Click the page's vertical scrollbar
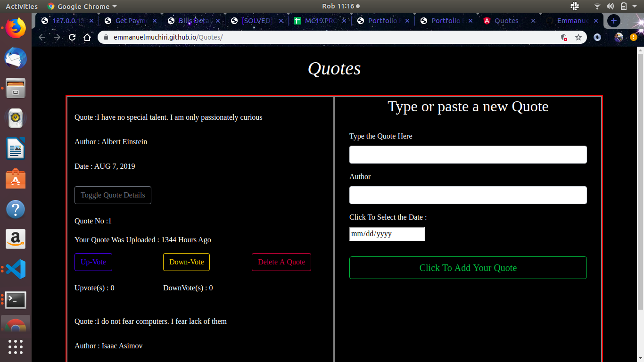The height and width of the screenshot is (362, 644). click(640, 179)
